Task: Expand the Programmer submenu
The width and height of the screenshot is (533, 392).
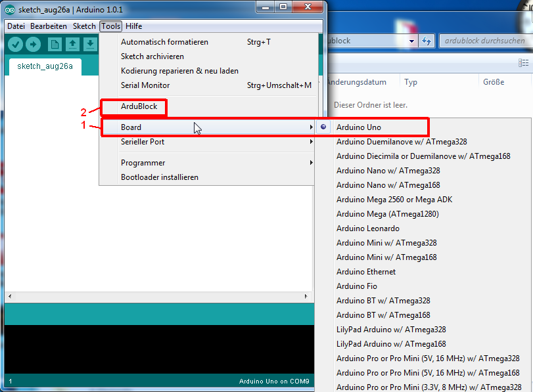Action: tap(208, 163)
